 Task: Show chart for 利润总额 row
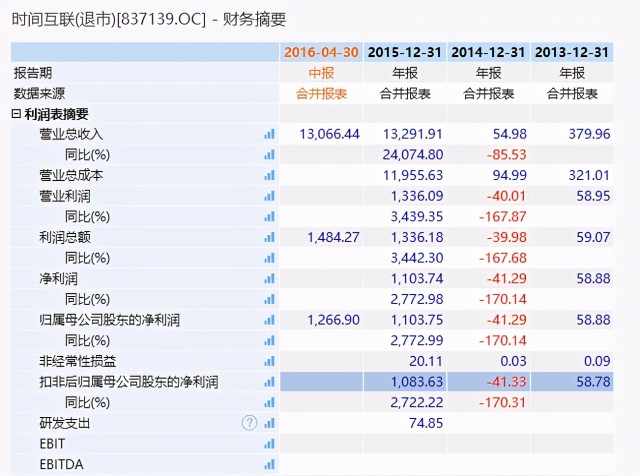click(269, 237)
